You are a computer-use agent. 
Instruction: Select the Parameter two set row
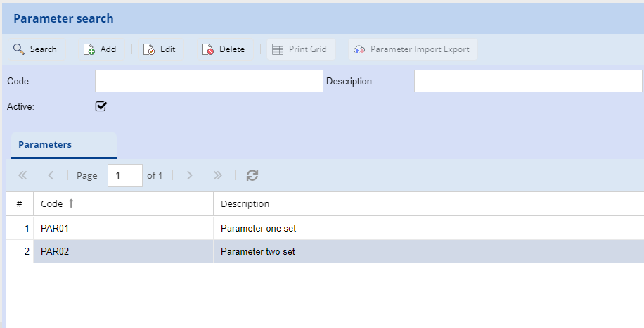tap(258, 251)
